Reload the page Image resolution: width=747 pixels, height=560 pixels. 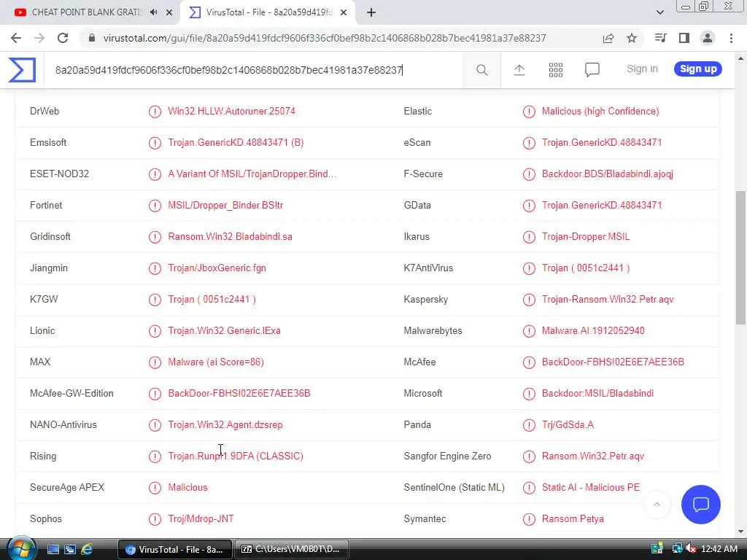pyautogui.click(x=63, y=38)
